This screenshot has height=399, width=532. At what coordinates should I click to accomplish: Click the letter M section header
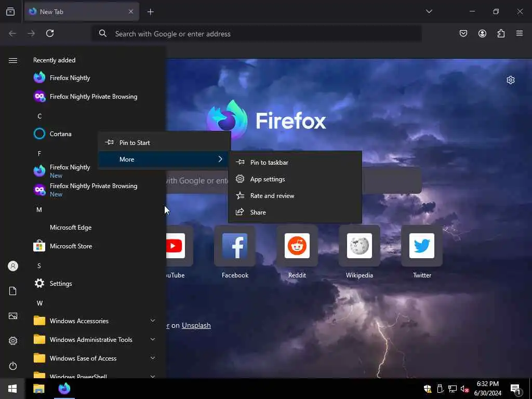click(39, 210)
